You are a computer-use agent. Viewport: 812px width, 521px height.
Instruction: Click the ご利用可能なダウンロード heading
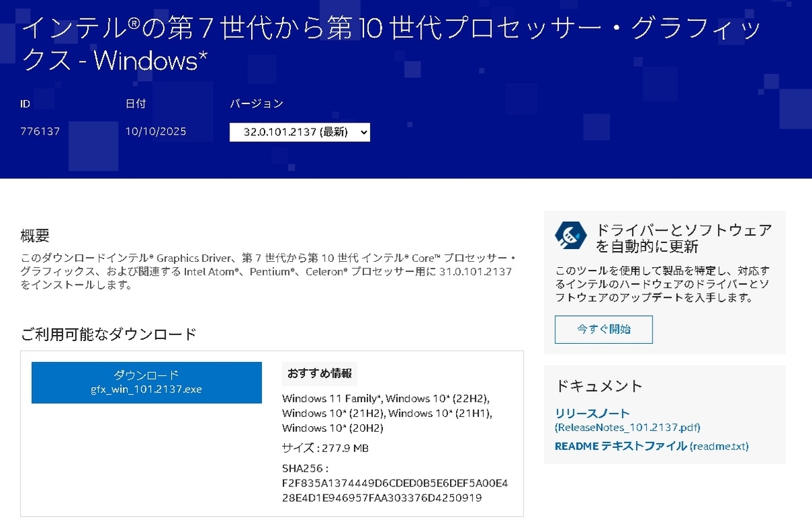coord(108,334)
